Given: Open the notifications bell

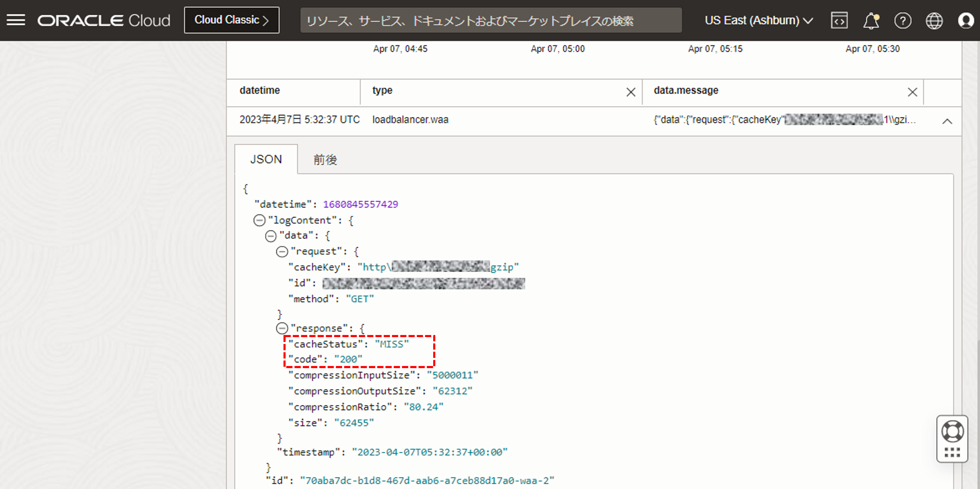Looking at the screenshot, I should (x=871, y=20).
